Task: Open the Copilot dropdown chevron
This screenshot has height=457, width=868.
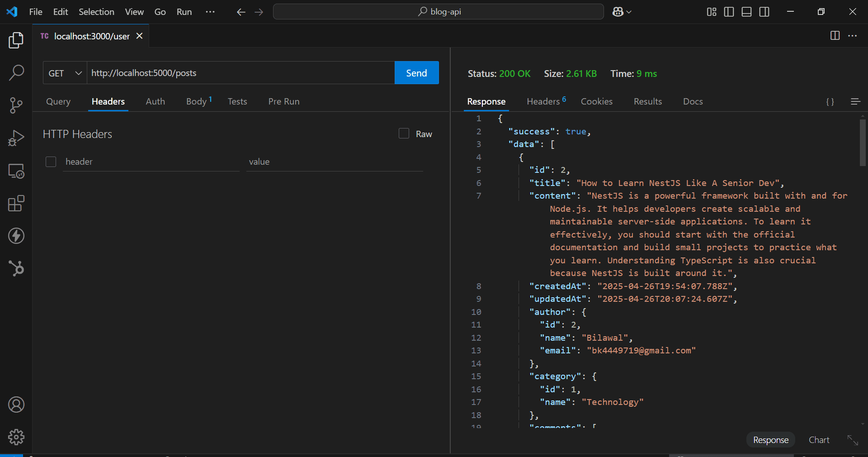Action: [629, 12]
